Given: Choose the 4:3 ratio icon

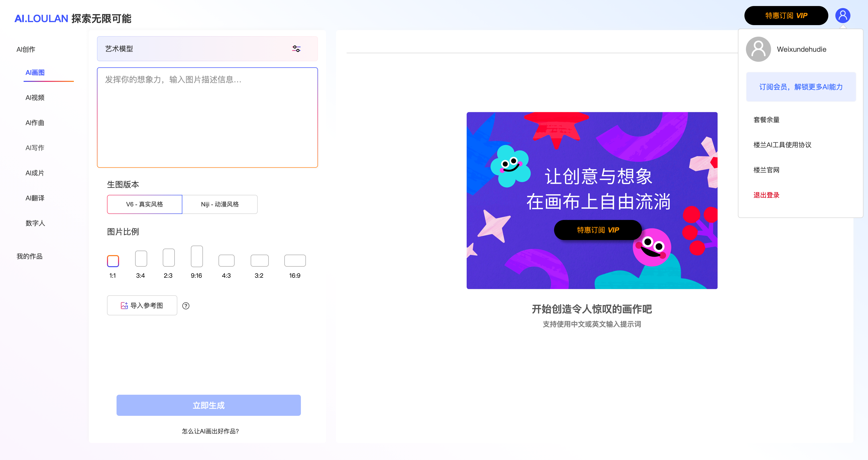Looking at the screenshot, I should coord(227,261).
